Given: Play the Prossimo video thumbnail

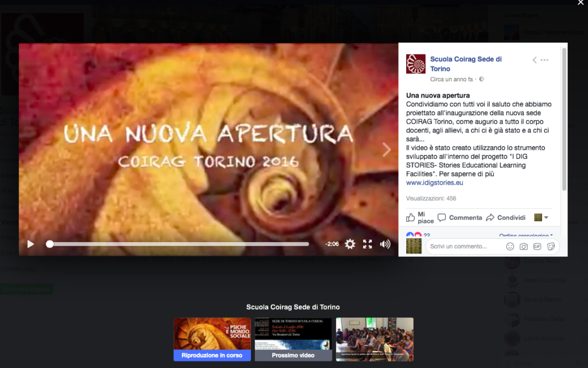Looking at the screenshot, I should pos(293,339).
